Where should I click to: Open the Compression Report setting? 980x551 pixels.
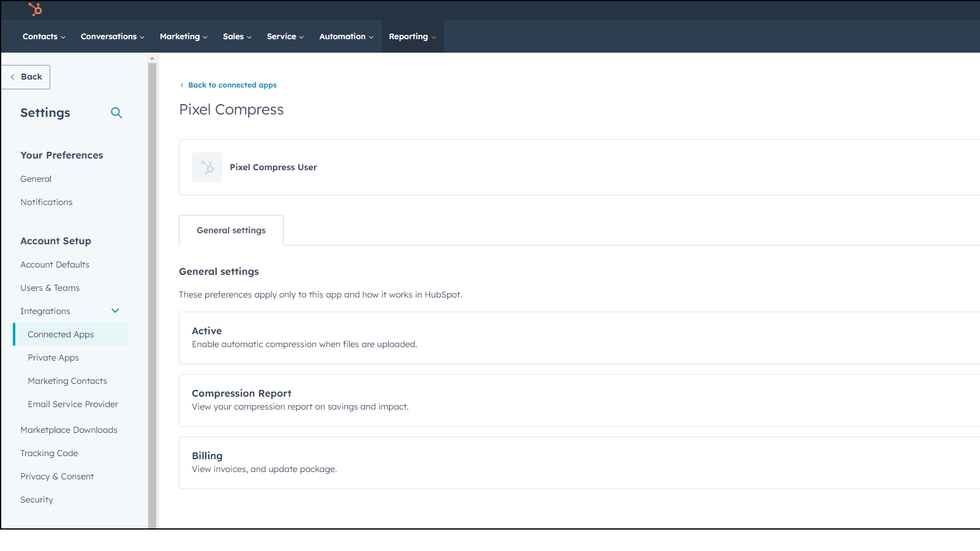pyautogui.click(x=241, y=393)
